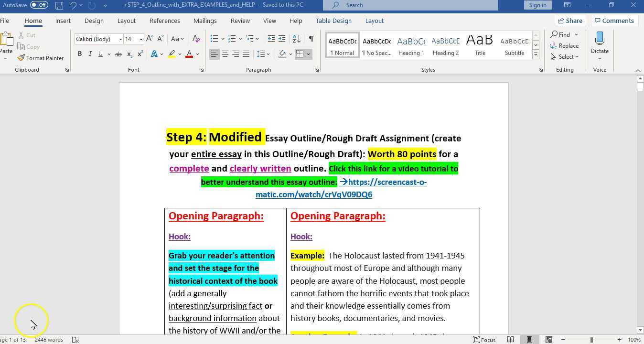Select the Format Painter

pos(42,58)
